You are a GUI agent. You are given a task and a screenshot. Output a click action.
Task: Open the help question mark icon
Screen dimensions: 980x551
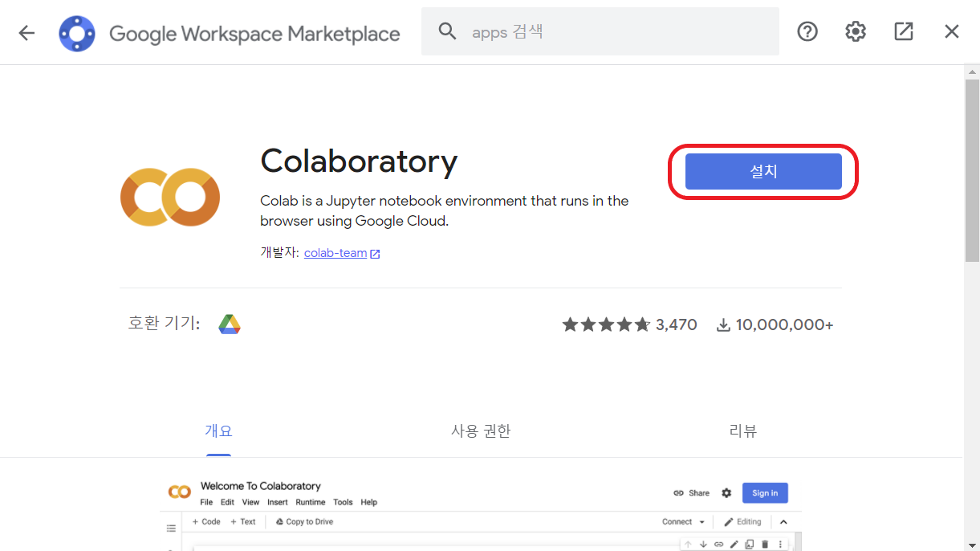point(807,31)
